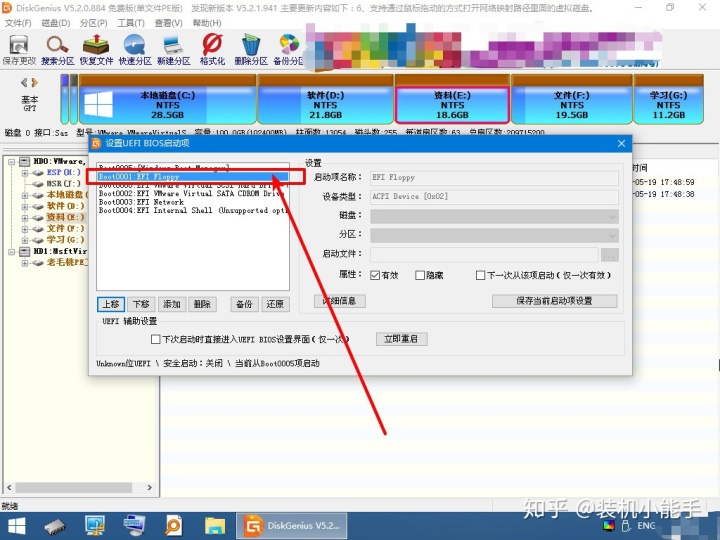Screen dimensions: 720x540
Task: Click the 启动项名称 input field
Action: pos(494,178)
